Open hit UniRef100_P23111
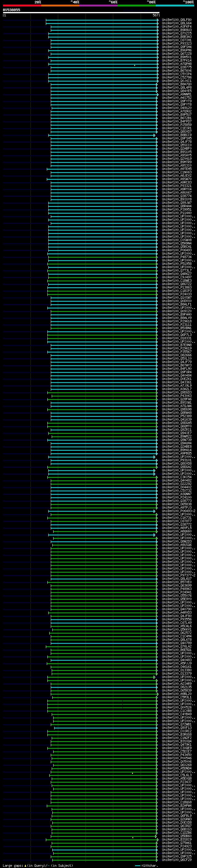The height and width of the screenshot is (868, 197). point(177,325)
